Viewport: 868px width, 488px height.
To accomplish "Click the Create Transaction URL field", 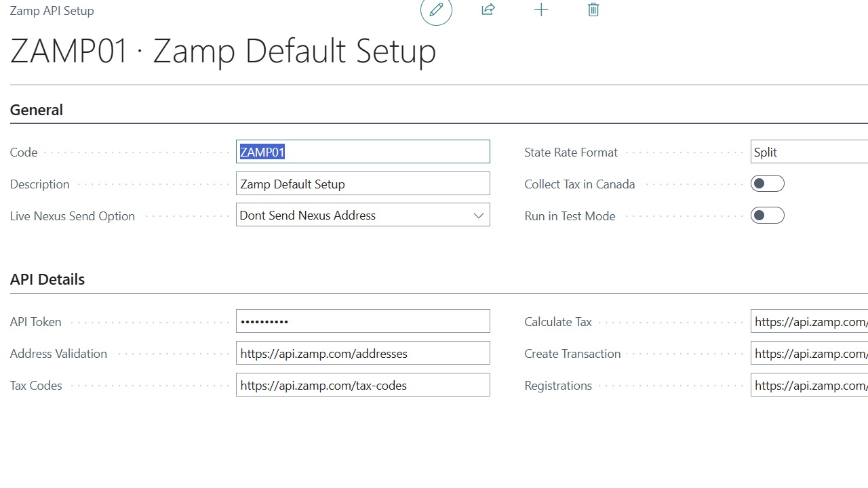I will 810,353.
